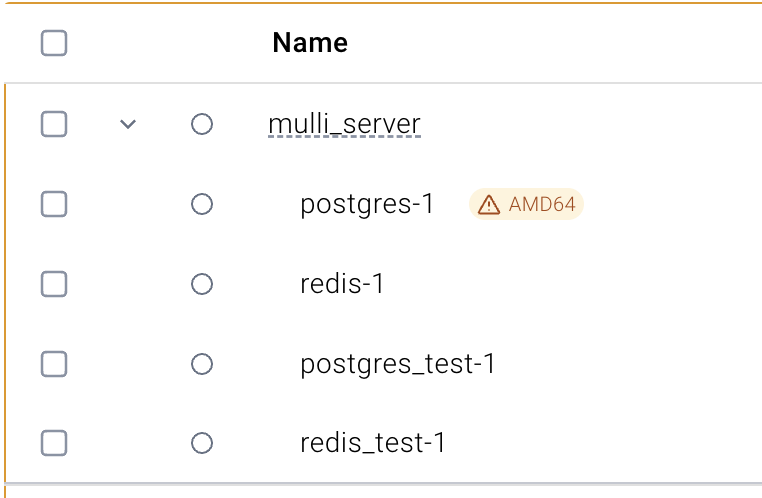Open the mulli_server stack link
This screenshot has width=762, height=498.
click(344, 124)
